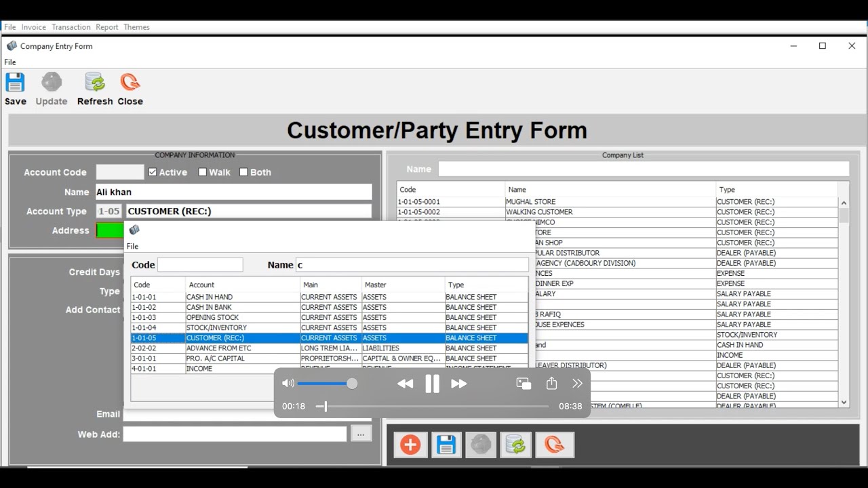Viewport: 868px width, 488px height.
Task: Click the green Address field
Action: click(110, 230)
